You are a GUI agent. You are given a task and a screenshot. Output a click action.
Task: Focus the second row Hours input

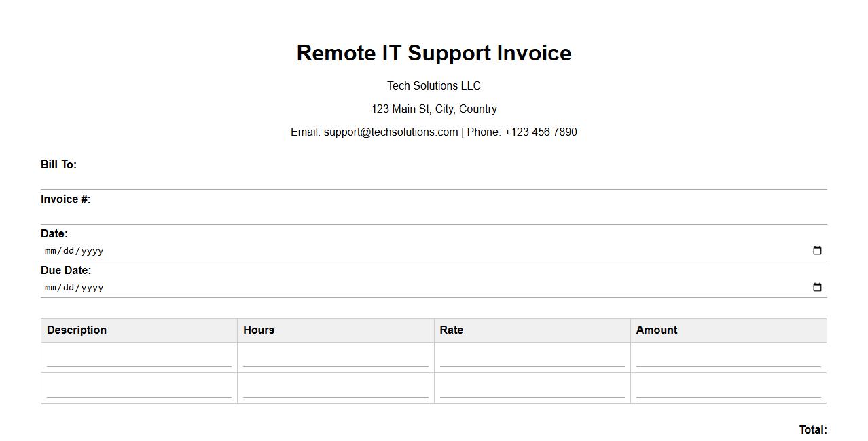click(x=336, y=389)
